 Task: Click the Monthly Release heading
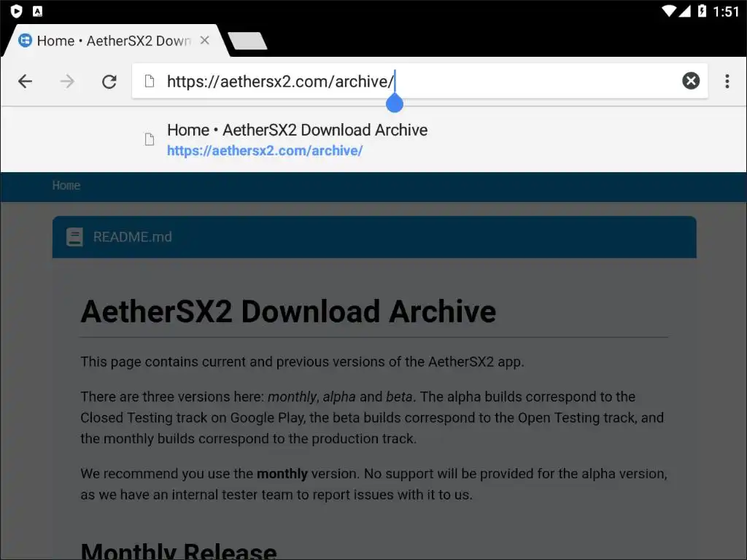tap(179, 551)
